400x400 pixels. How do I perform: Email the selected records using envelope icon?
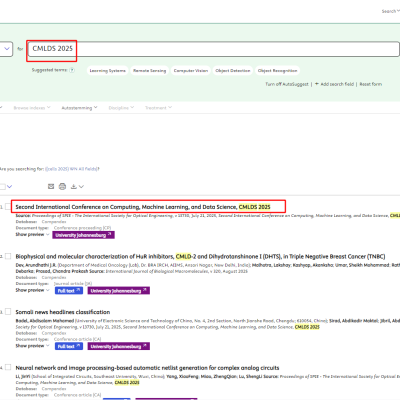51,186
